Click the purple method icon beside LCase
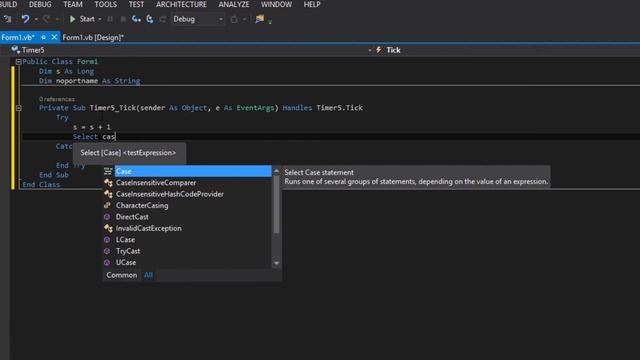 coord(107,240)
